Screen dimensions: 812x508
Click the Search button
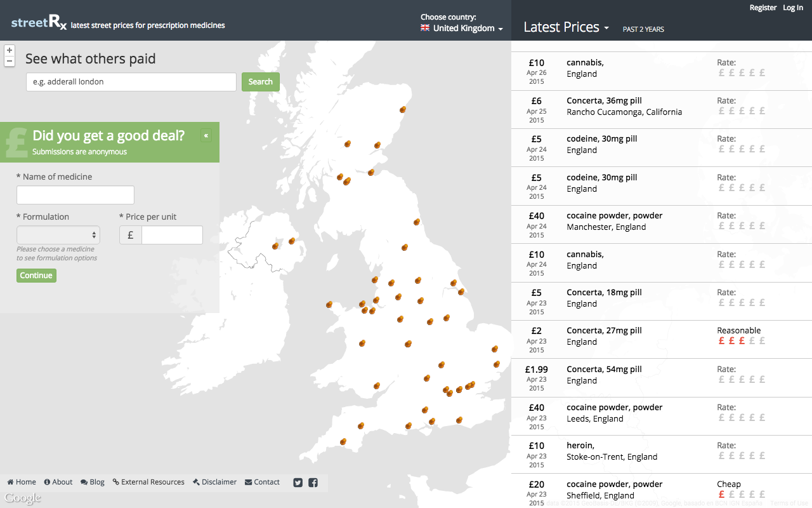[x=261, y=81]
